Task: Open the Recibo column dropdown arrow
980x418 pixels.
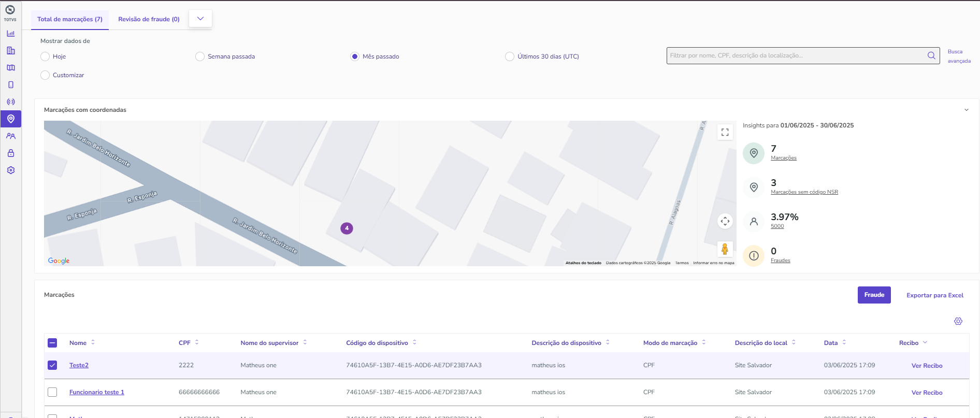Action: (925, 342)
